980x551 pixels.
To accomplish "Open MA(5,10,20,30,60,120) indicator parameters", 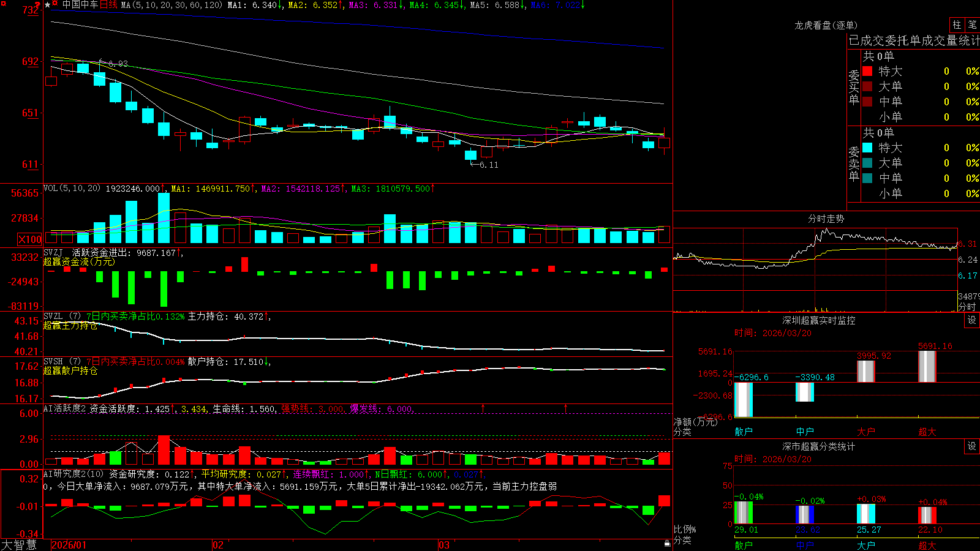I will pos(171,5).
